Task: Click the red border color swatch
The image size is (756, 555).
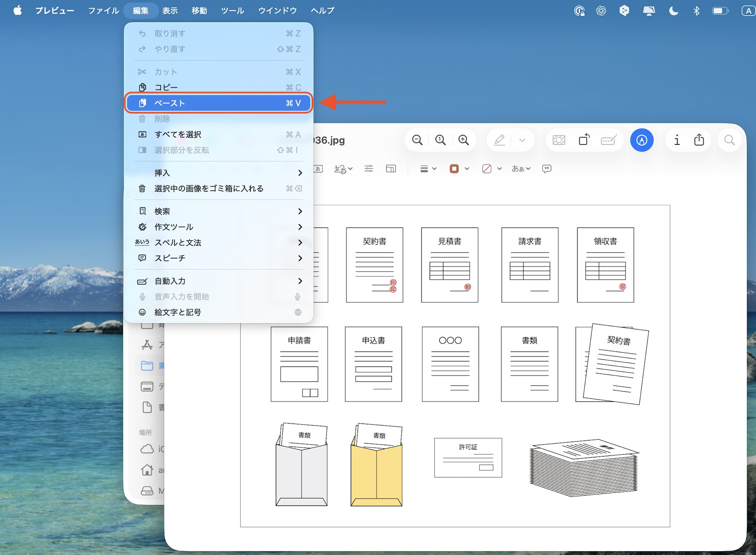Action: [x=454, y=169]
